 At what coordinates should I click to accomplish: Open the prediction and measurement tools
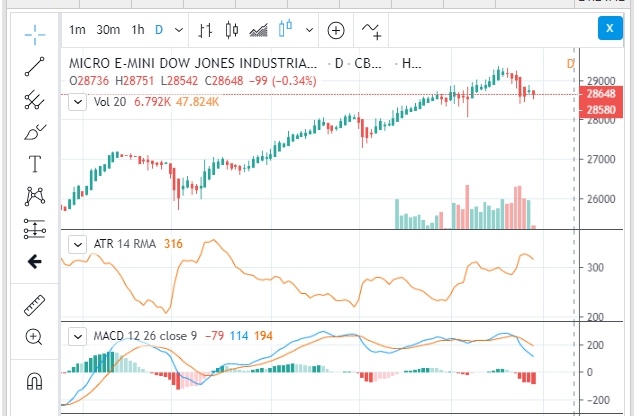pyautogui.click(x=35, y=229)
